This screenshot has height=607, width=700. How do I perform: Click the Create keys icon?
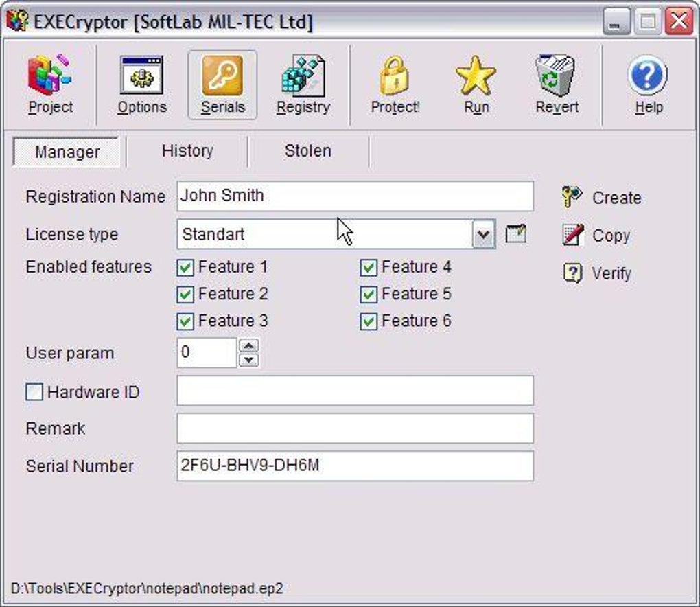pos(572,197)
